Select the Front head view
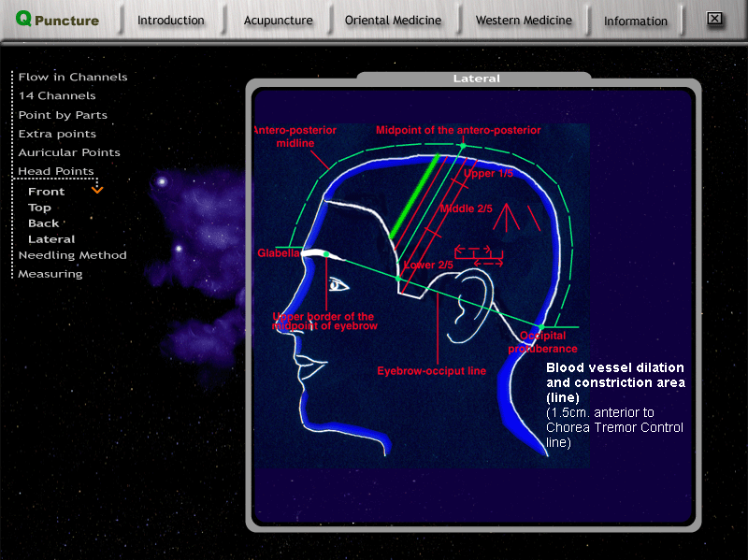This screenshot has width=748, height=560. 47,192
